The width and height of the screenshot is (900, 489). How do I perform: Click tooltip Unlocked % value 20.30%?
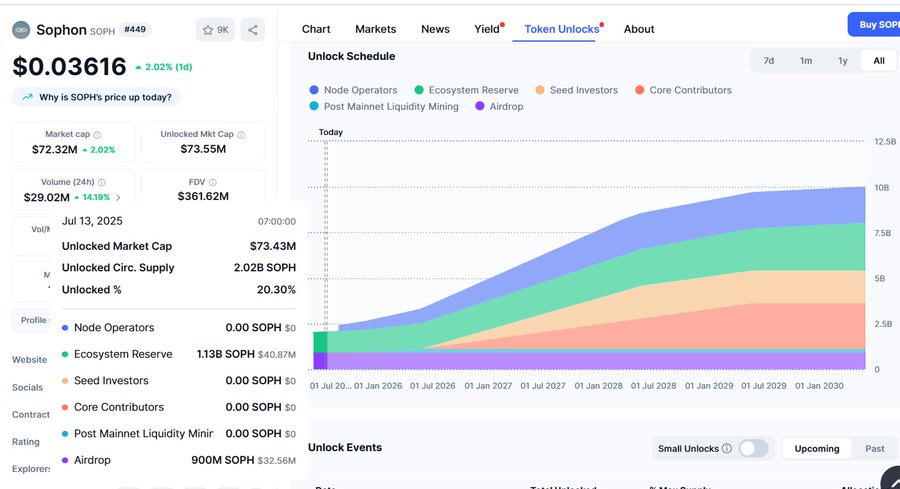[276, 290]
